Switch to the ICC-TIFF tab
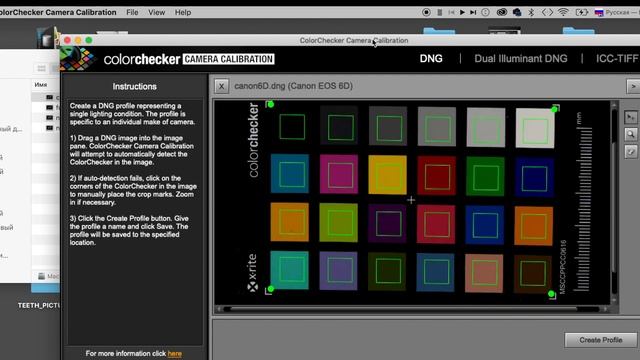The height and width of the screenshot is (360, 640). pyautogui.click(x=617, y=59)
